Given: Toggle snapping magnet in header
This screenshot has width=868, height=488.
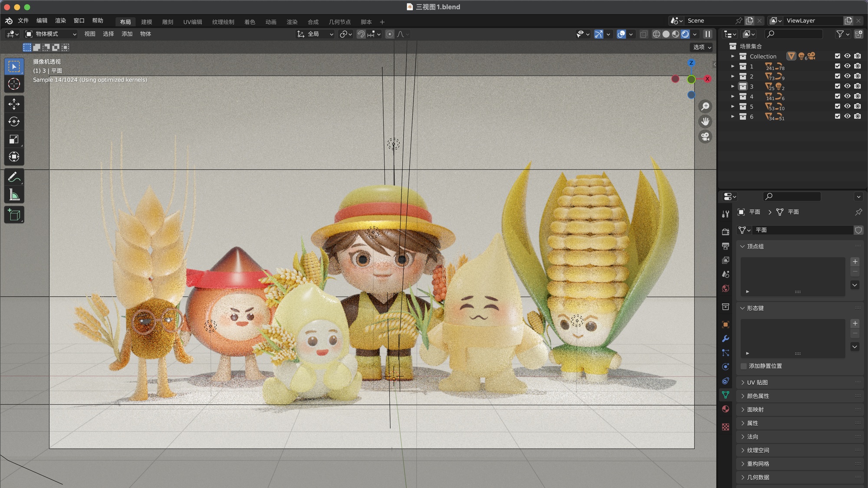Looking at the screenshot, I should 361,34.
